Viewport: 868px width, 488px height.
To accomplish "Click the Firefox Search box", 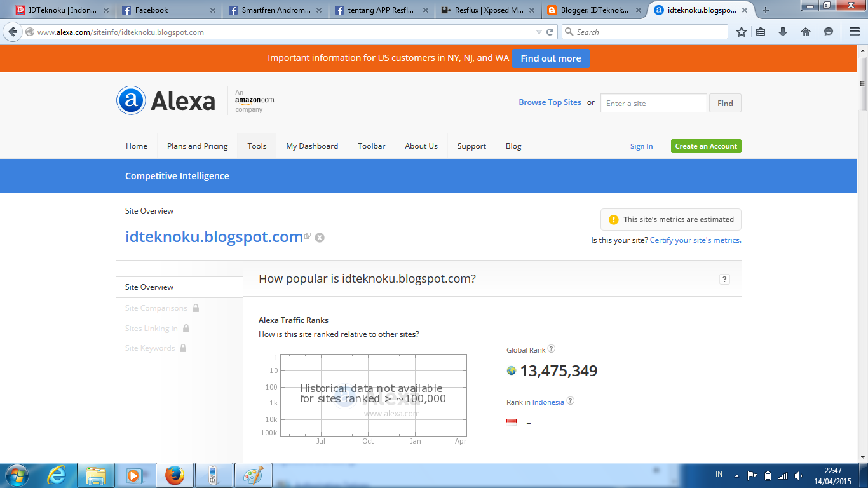I will coord(644,32).
